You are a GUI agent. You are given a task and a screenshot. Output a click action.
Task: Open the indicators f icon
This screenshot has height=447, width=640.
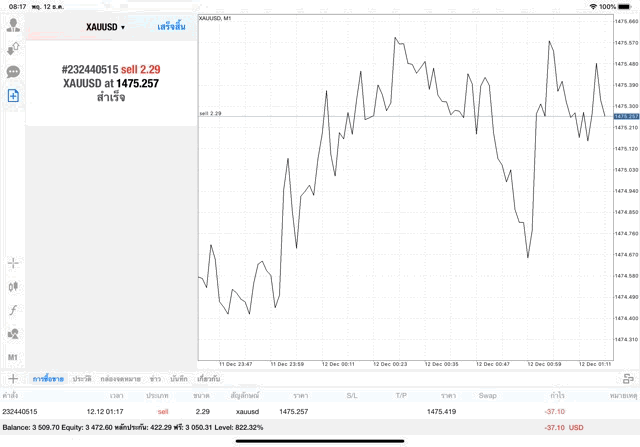click(13, 310)
